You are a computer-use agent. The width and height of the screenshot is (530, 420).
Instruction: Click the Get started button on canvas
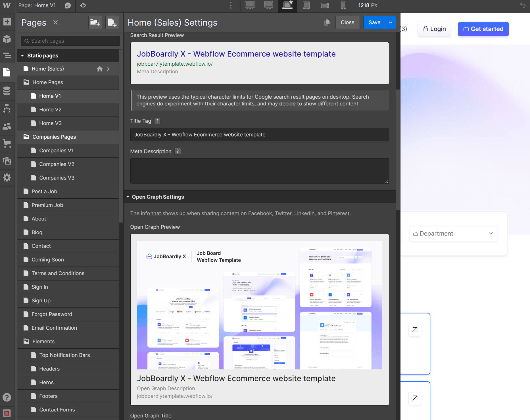[483, 29]
